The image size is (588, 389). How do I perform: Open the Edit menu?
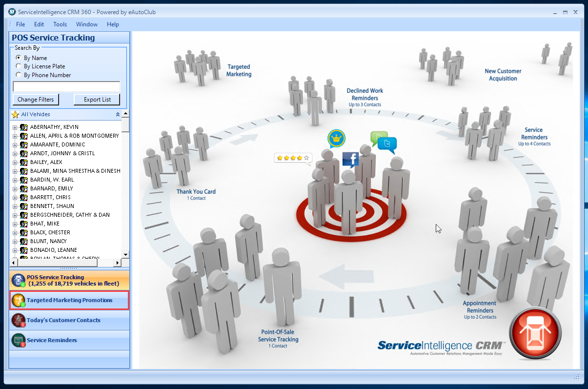(39, 24)
